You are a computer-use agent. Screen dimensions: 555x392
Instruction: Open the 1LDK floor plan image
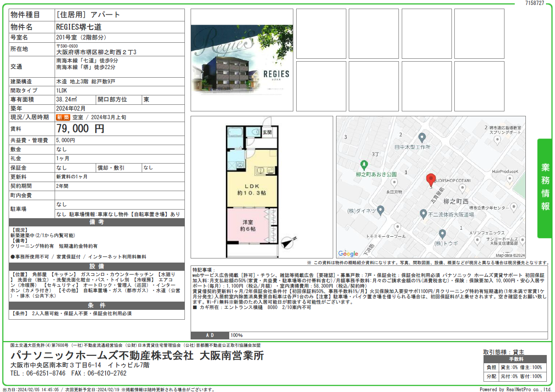pos(262,187)
